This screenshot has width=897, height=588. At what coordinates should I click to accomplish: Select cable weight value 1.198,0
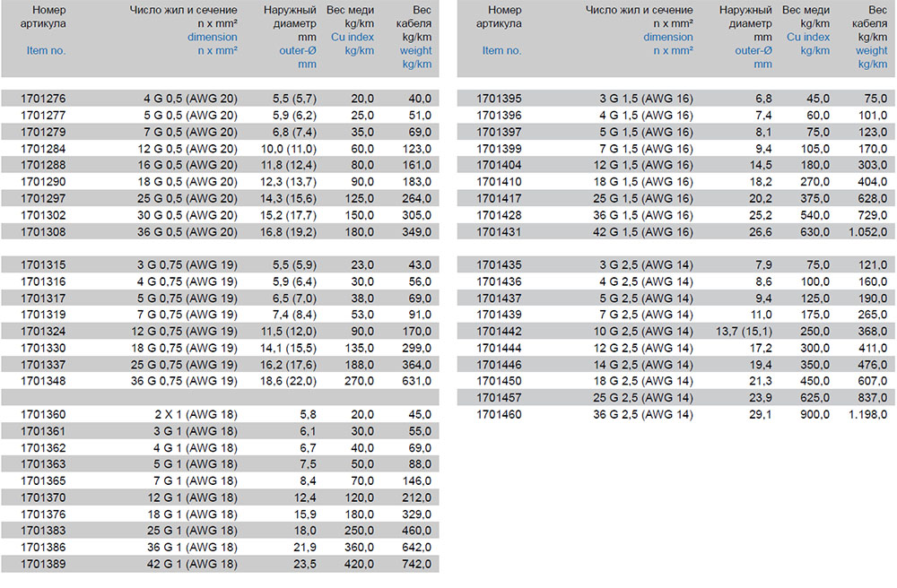868,414
